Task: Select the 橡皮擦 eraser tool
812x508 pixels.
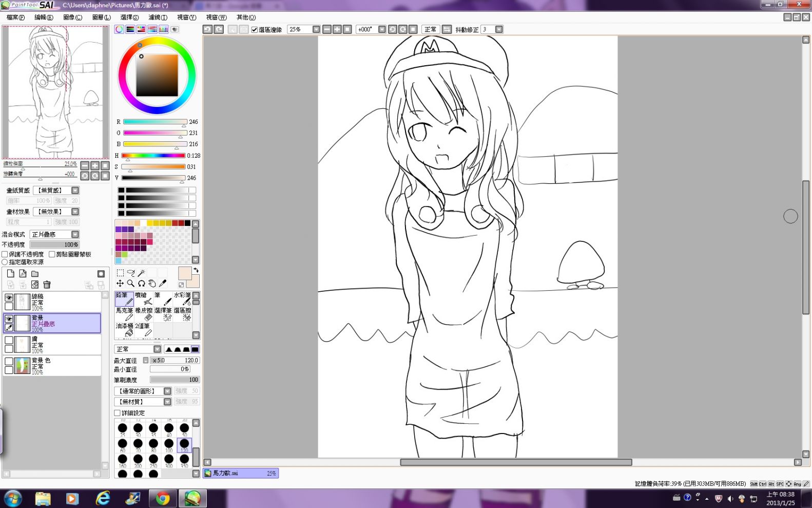Action: tap(144, 314)
